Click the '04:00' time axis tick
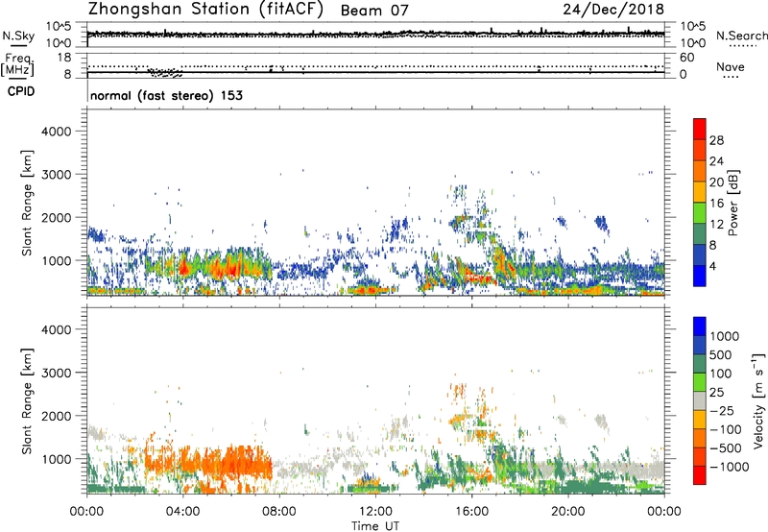Viewport: 768px width, 532px height. pos(182,512)
